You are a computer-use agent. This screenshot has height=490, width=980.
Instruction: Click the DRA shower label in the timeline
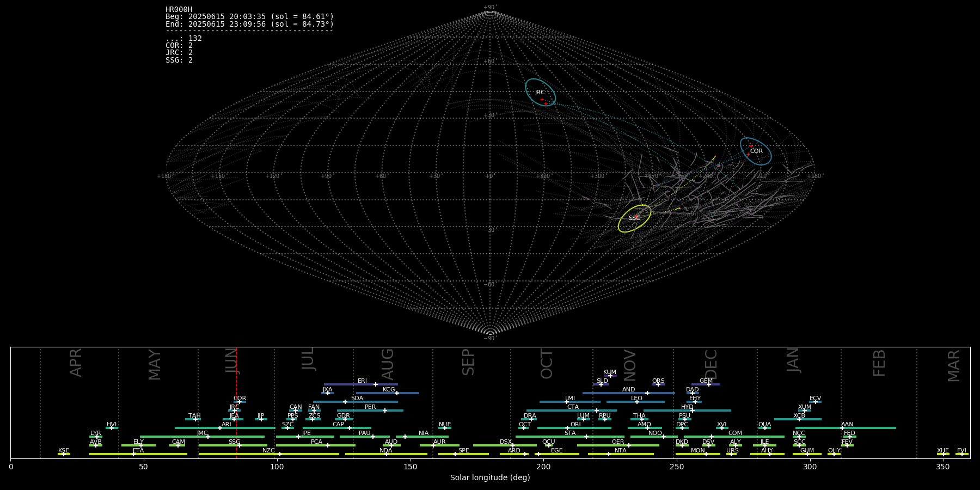tap(530, 416)
